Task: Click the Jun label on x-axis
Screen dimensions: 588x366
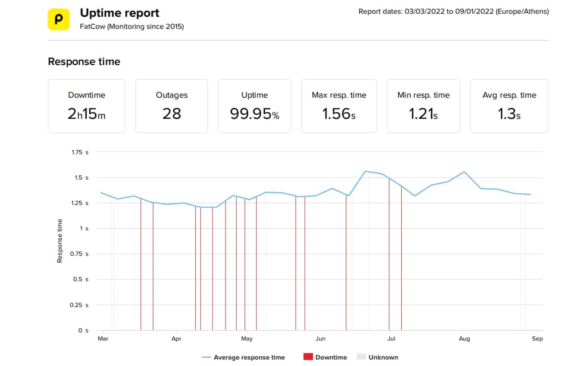Action: (320, 339)
